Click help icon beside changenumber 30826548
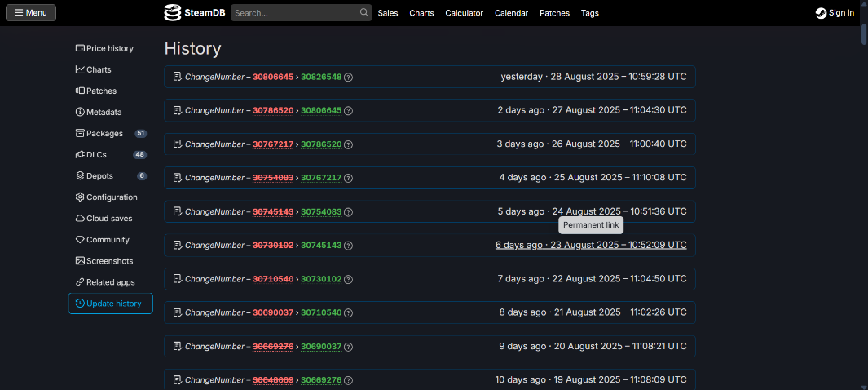The width and height of the screenshot is (868, 390). tap(348, 77)
